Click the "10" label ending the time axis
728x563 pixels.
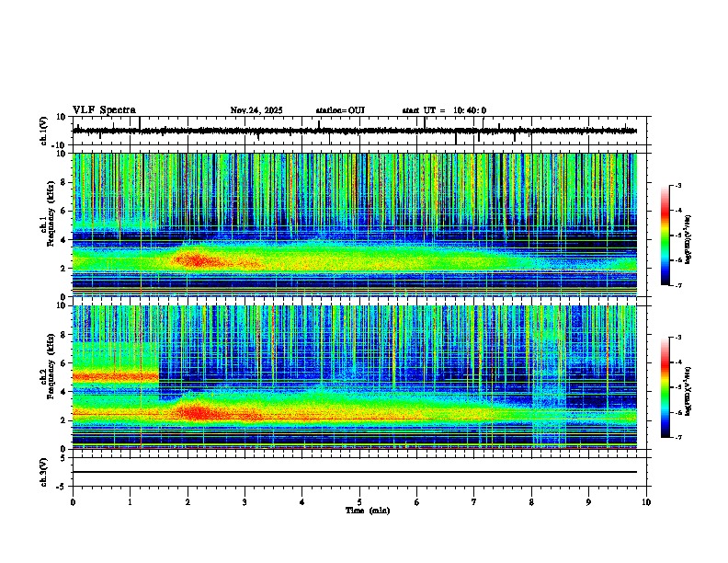pos(646,502)
